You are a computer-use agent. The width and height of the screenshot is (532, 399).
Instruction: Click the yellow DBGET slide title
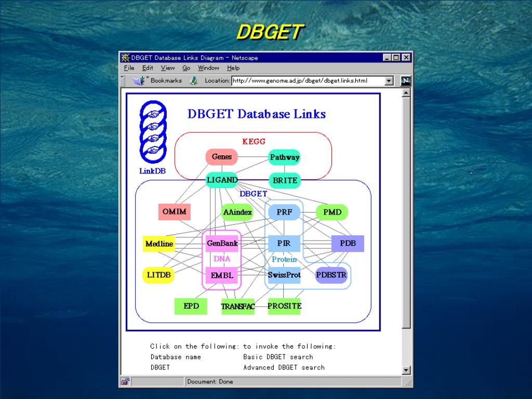point(270,33)
